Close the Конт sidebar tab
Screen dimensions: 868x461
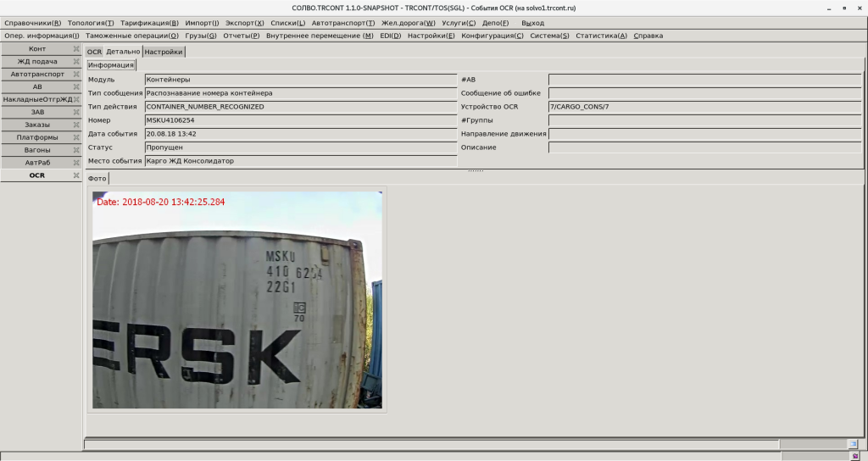tap(76, 48)
